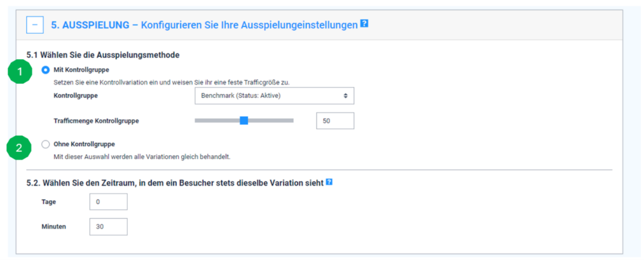Click help icon next to 5.2 heading

(x=329, y=183)
